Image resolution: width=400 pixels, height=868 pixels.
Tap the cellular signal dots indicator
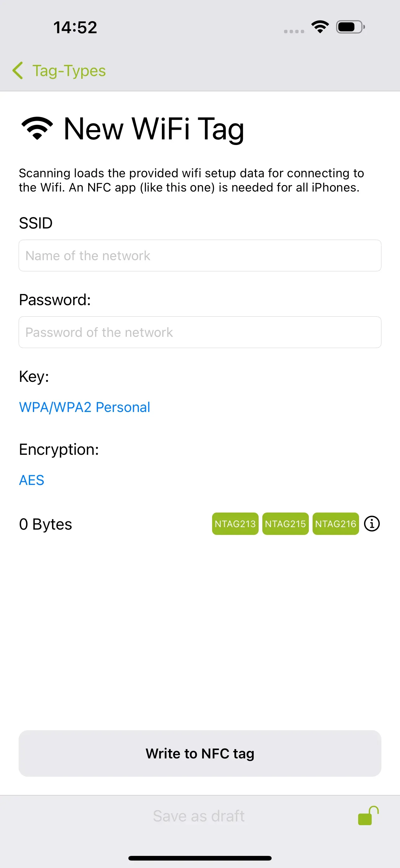tap(293, 31)
